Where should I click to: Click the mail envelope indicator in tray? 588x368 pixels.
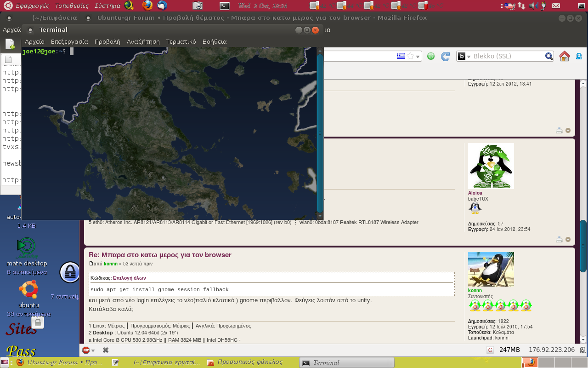pyautogui.click(x=556, y=6)
